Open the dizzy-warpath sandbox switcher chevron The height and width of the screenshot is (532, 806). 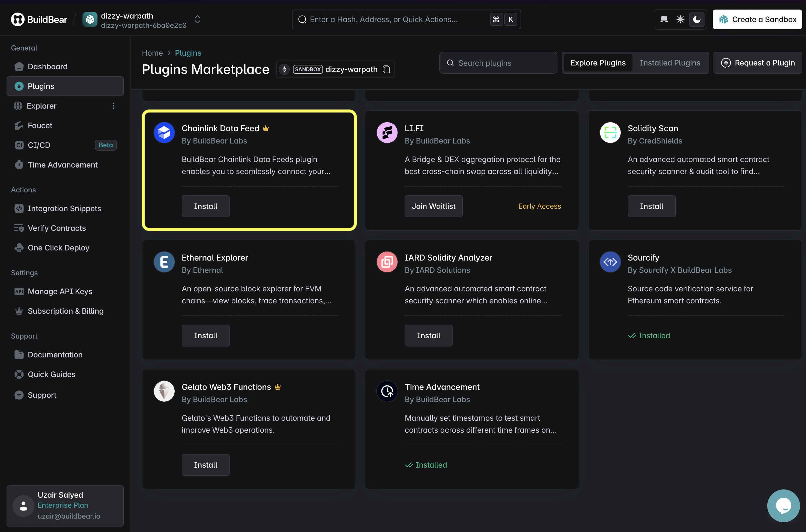[x=198, y=19]
